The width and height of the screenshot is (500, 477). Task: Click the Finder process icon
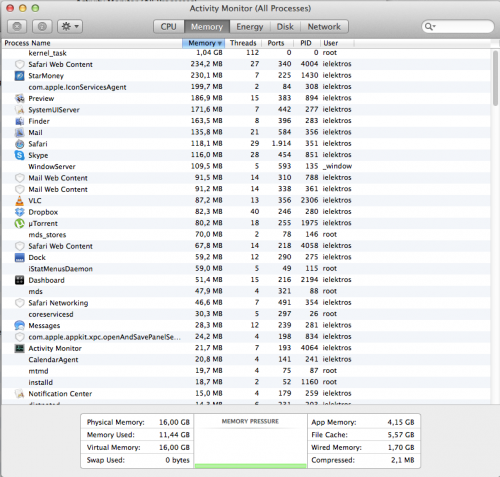tap(20, 121)
